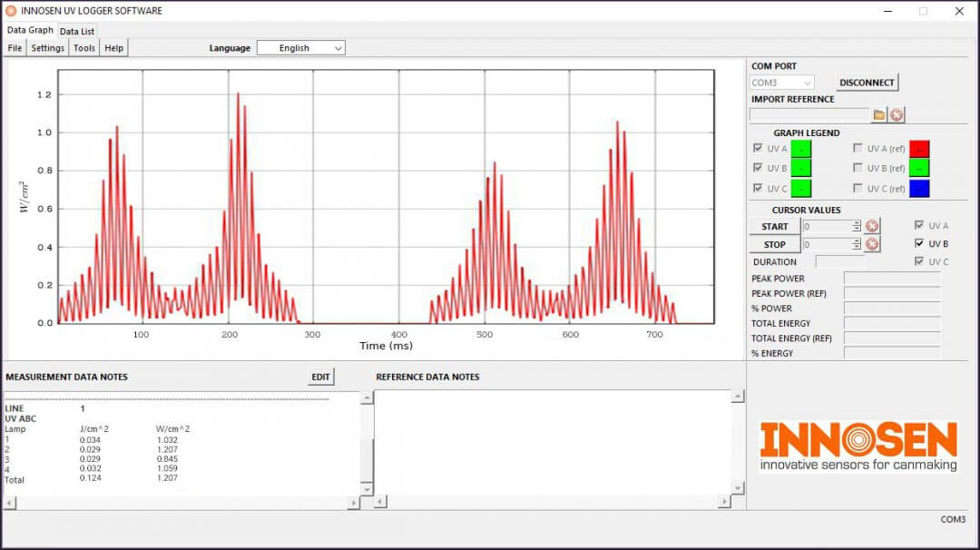Select lamp 3 power value 0.845

168,458
